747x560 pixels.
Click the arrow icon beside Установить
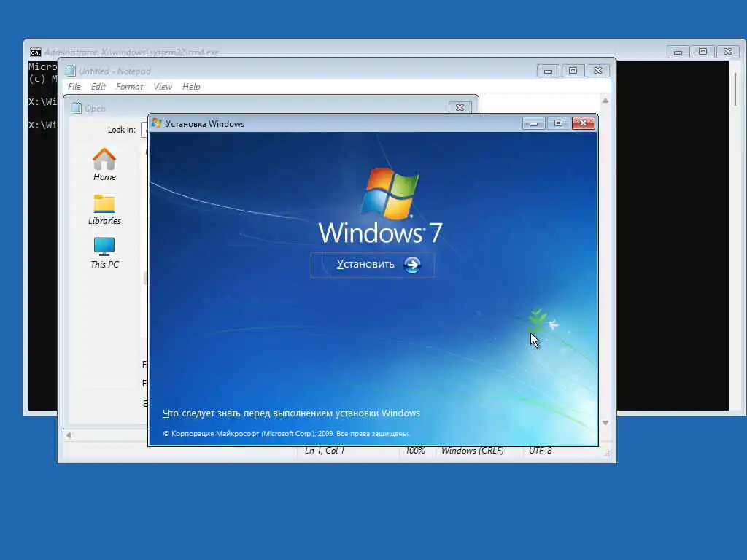point(412,265)
